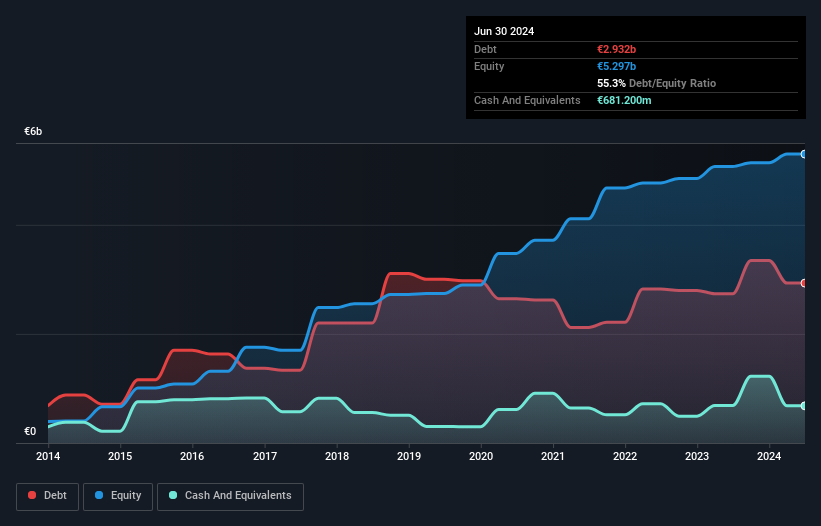This screenshot has height=526, width=821.
Task: Click the €681.200m cash value
Action: pyautogui.click(x=624, y=100)
